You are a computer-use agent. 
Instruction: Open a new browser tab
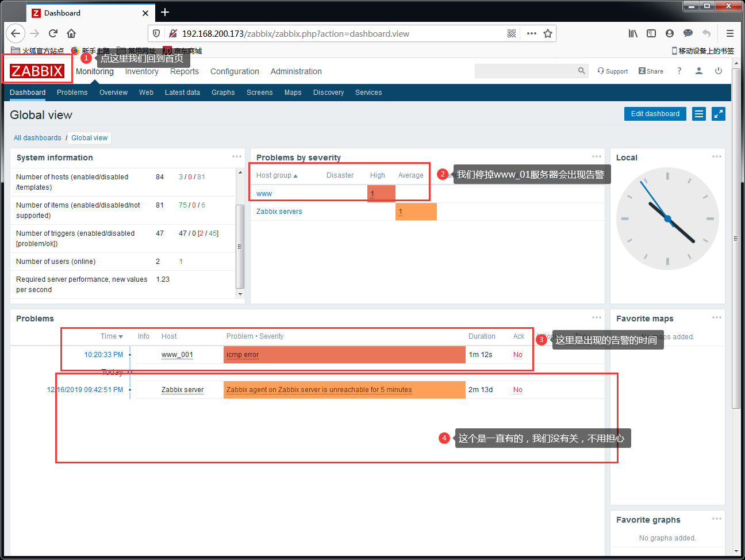165,12
